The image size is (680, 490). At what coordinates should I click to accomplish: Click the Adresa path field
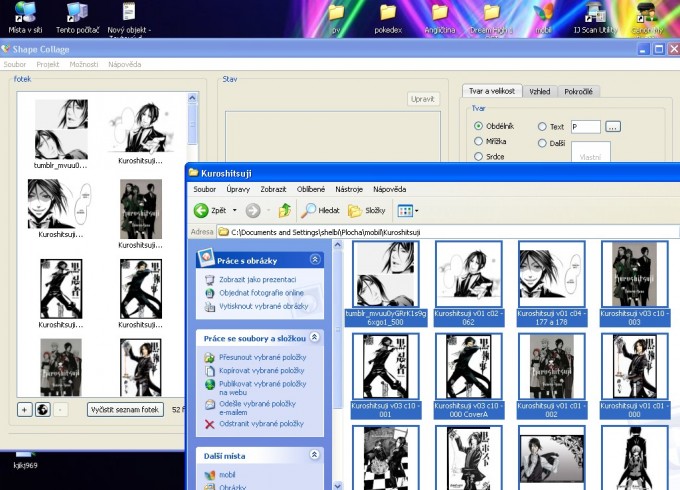(x=448, y=232)
